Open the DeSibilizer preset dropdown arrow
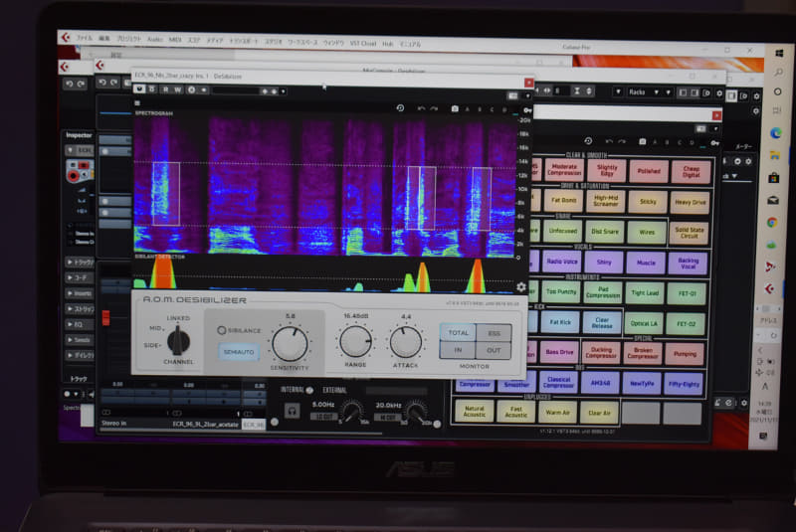796x532 pixels. (x=283, y=91)
